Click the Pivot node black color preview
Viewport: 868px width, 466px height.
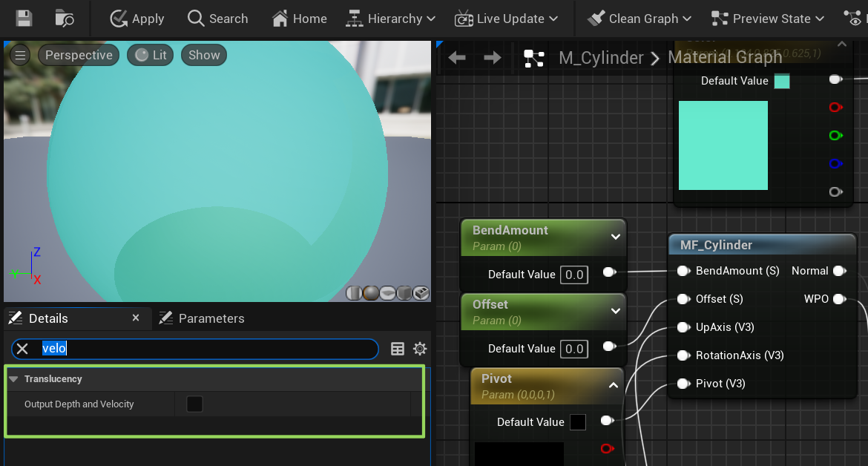click(x=519, y=454)
